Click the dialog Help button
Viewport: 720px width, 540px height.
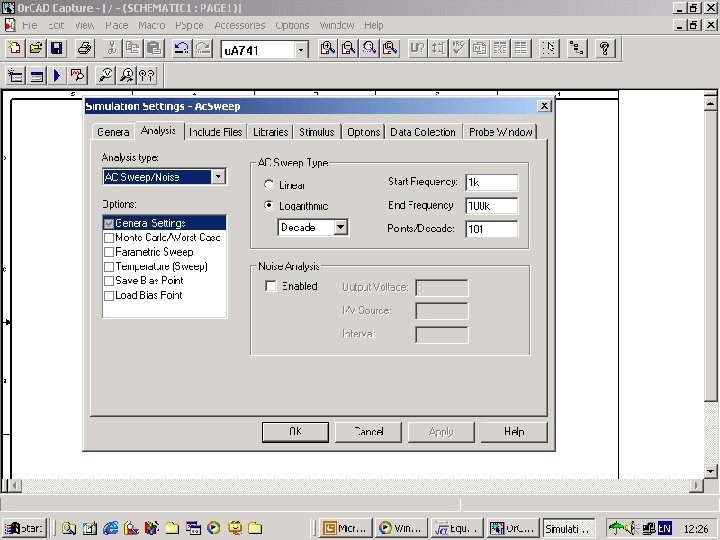pos(514,432)
